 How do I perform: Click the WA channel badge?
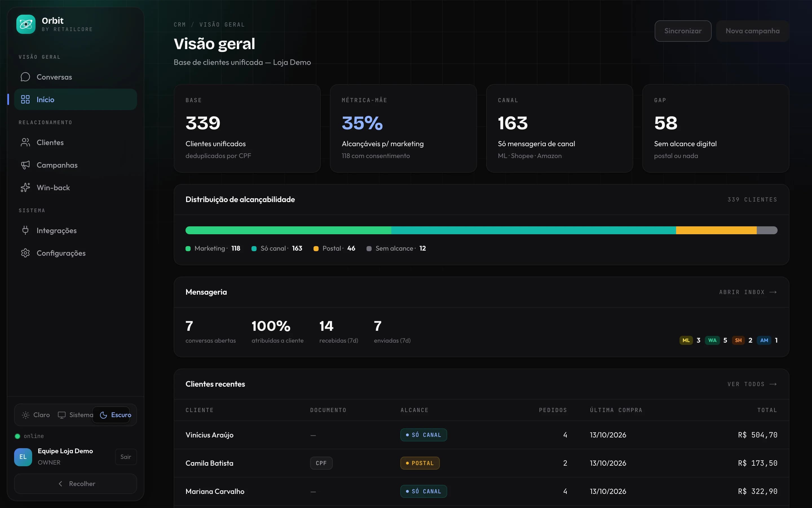712,340
